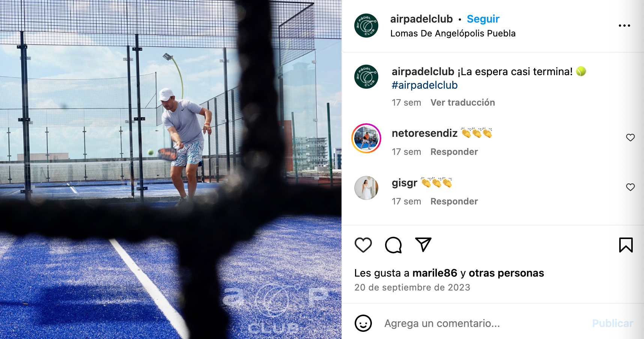Like gisgr's comment

(x=630, y=187)
